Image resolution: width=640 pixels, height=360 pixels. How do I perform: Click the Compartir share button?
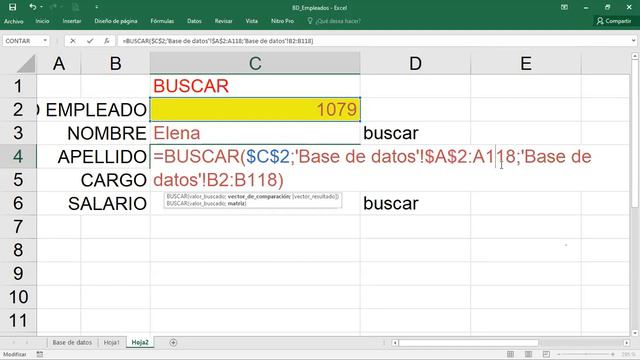point(614,21)
